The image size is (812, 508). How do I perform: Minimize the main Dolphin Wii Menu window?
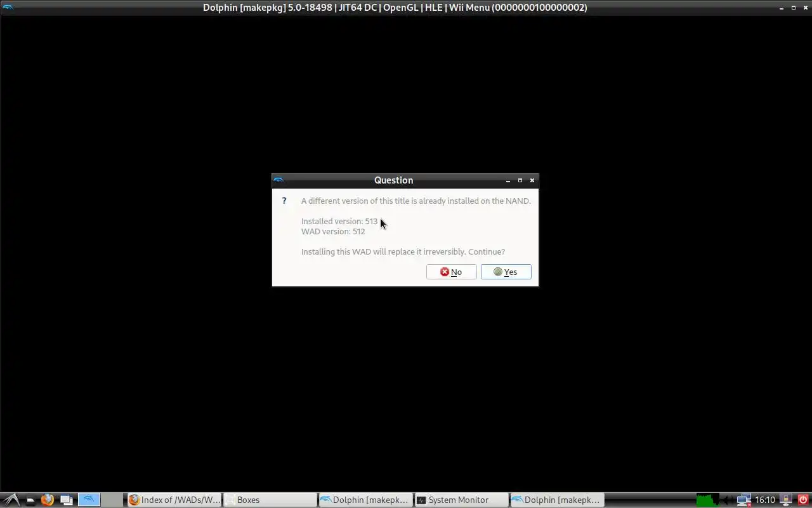(x=782, y=8)
